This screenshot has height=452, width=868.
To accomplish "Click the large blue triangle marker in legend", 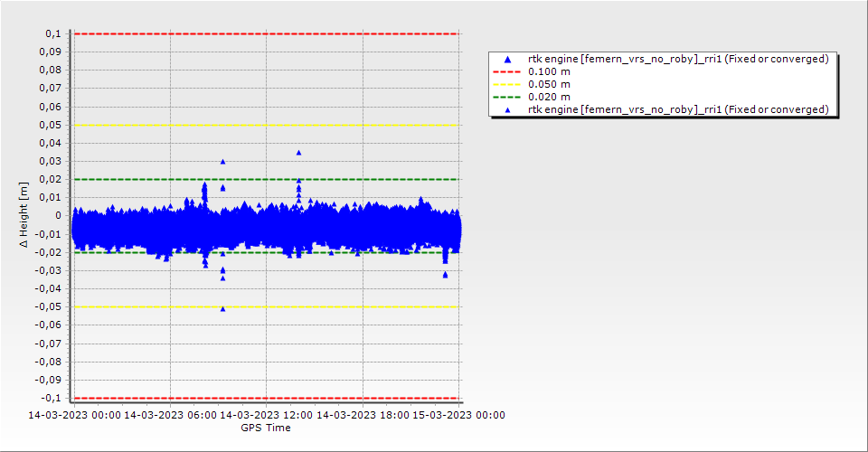I will [507, 60].
